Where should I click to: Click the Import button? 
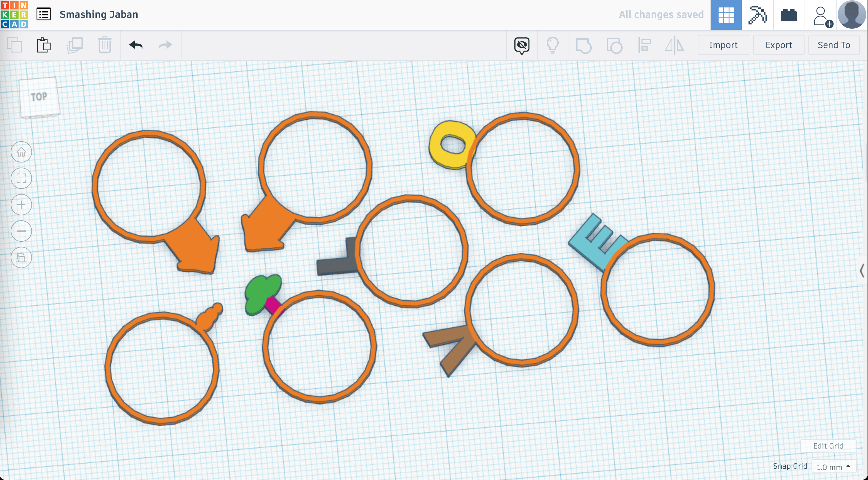pos(723,45)
